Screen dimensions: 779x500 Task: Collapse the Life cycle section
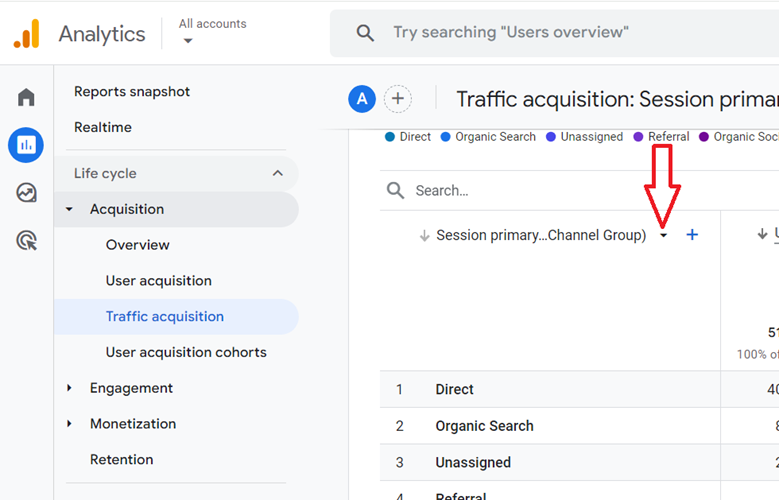click(x=278, y=173)
